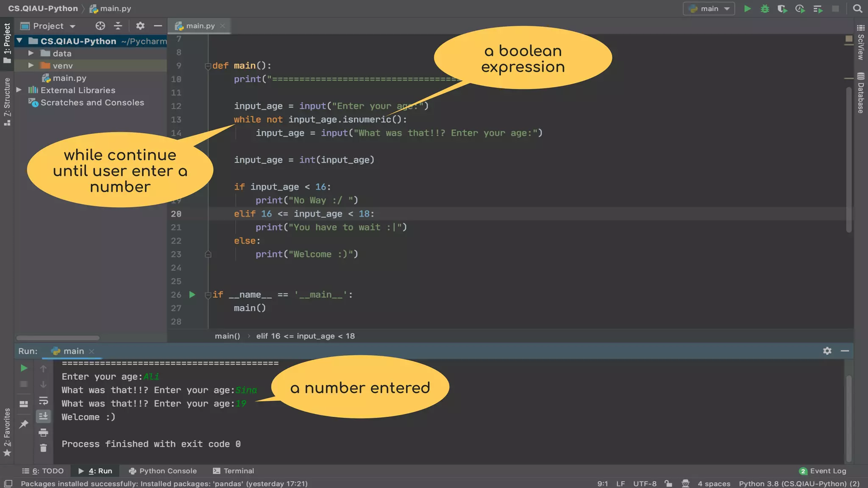Click the Project panel horizontal scrollbar
Image resolution: width=868 pixels, height=488 pixels.
(58, 338)
